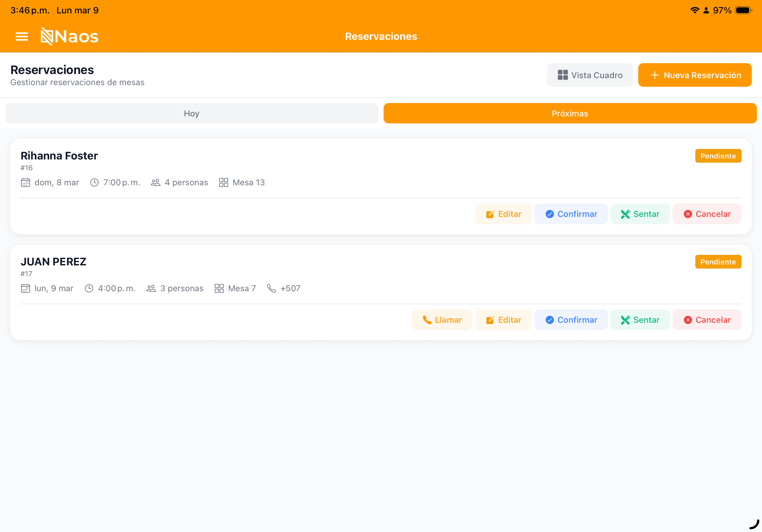Image resolution: width=762 pixels, height=532 pixels.
Task: Tap Pendiente badge on Rihanna Foster card
Action: tap(718, 156)
